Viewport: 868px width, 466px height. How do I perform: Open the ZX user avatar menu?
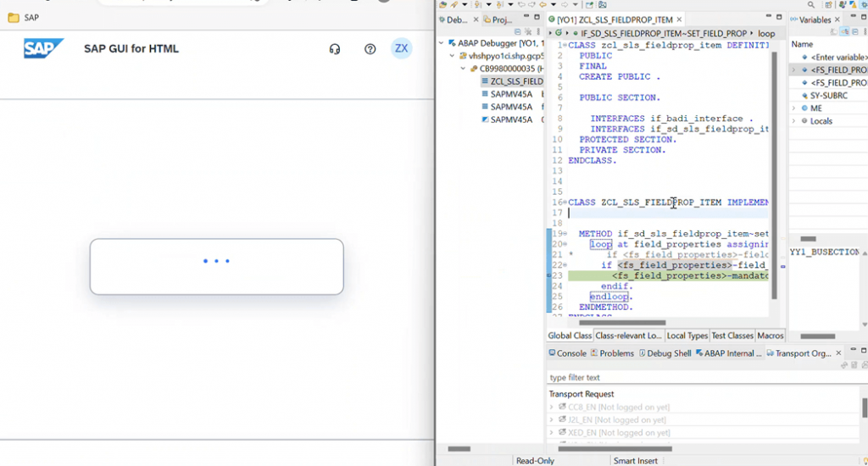click(x=401, y=48)
